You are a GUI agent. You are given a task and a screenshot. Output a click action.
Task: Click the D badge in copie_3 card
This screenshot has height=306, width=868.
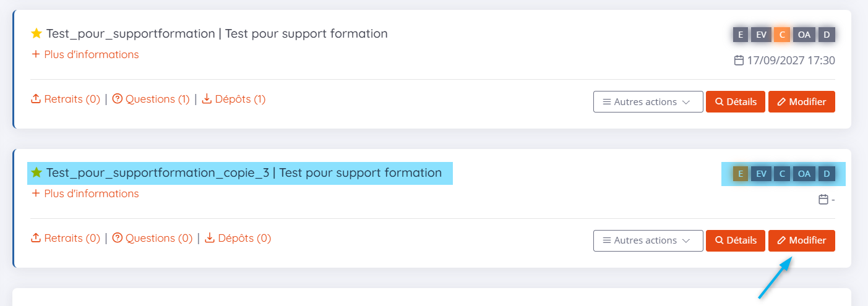click(x=826, y=174)
